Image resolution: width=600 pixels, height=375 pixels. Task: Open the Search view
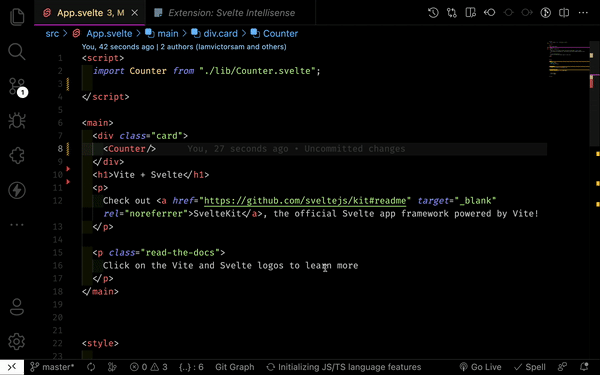pyautogui.click(x=17, y=51)
